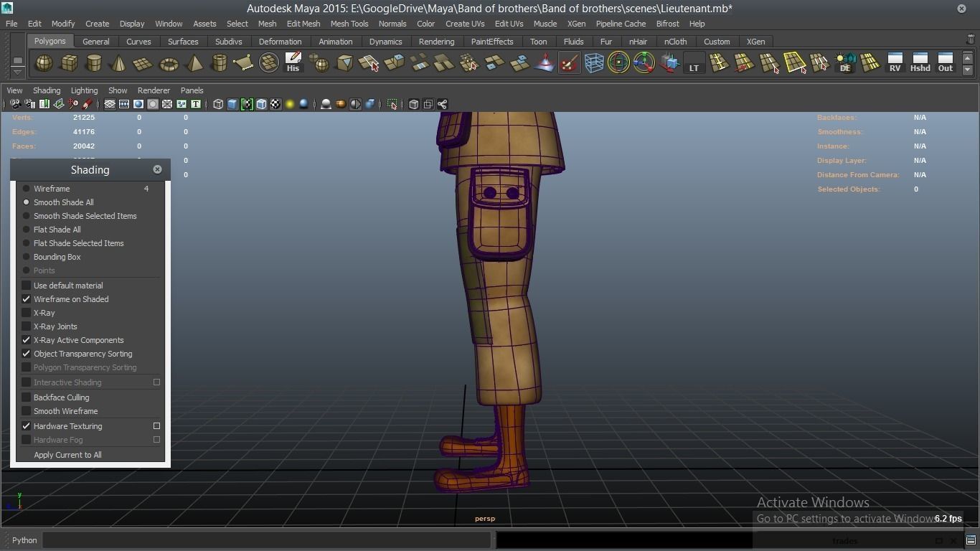Create a polygon cube from the shelf
Image resolution: width=980 pixels, height=551 pixels.
(69, 63)
